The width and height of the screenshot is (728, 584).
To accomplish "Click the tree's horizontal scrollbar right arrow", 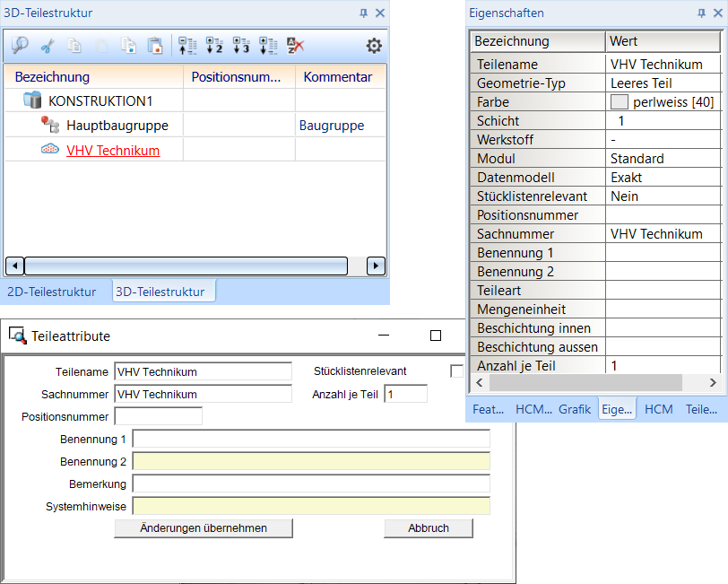I will coord(376,266).
